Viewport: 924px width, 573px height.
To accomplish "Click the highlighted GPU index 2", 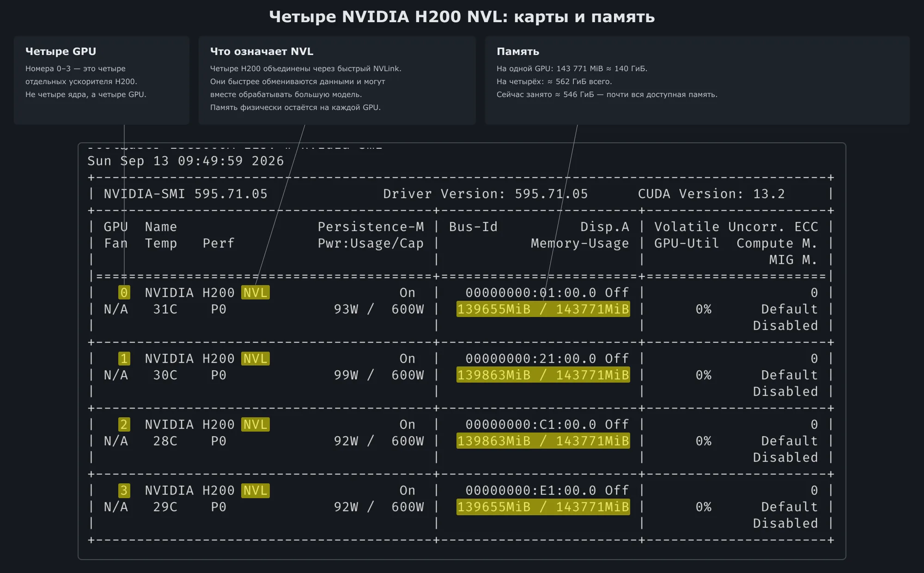I will pos(124,424).
